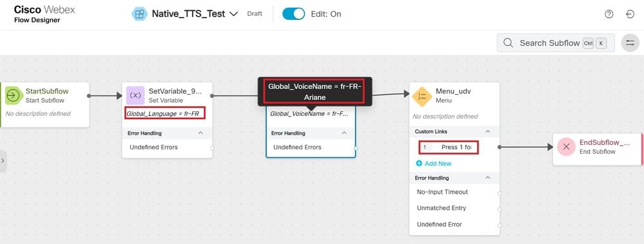
Task: Click Add New custom link
Action: pos(438,164)
